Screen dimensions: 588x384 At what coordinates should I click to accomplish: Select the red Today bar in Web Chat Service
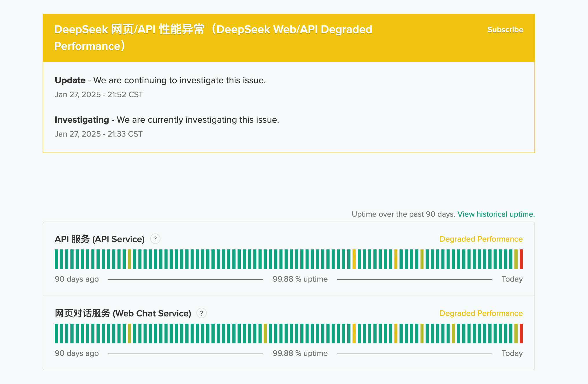pos(521,334)
